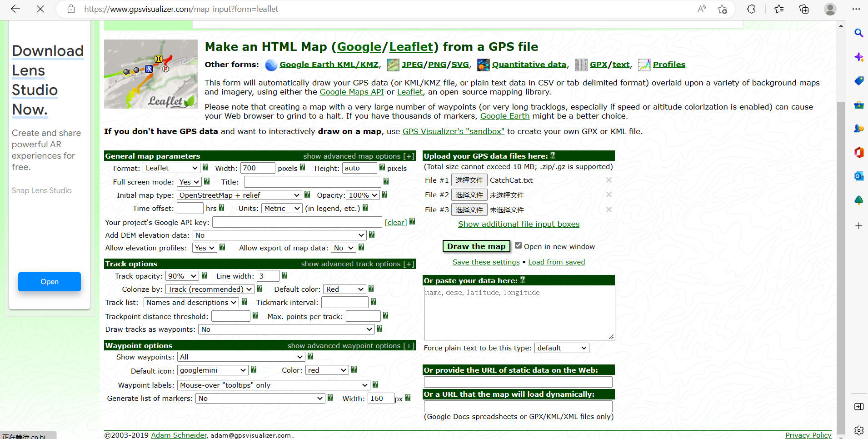Click the Google Earth globe icon
The image size is (868, 439).
click(271, 65)
